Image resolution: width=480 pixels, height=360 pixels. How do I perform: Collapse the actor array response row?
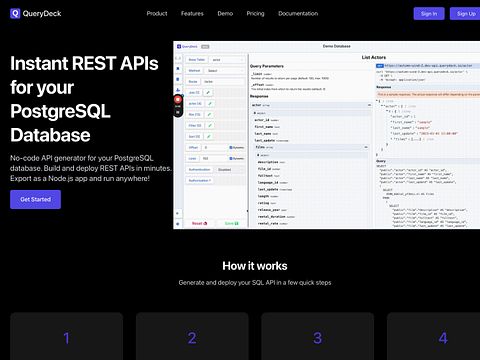(x=369, y=105)
